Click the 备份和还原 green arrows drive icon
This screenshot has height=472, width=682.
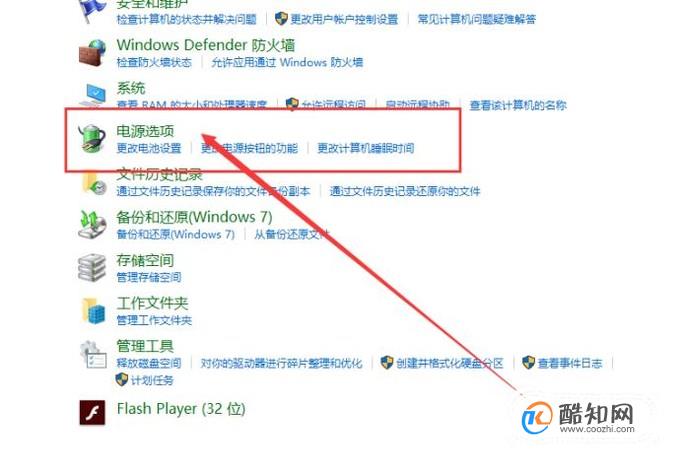click(x=92, y=225)
